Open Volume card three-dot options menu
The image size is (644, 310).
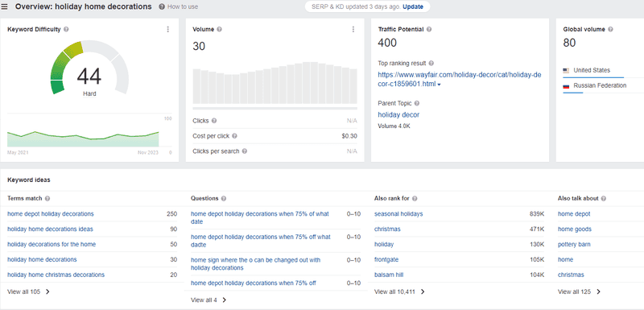click(353, 29)
